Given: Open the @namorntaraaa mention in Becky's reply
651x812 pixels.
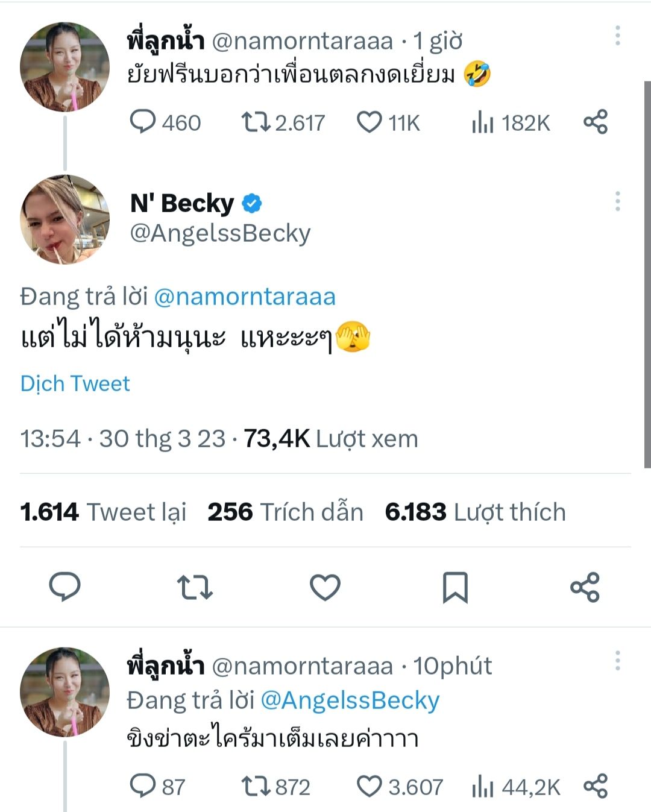Looking at the screenshot, I should pyautogui.click(x=245, y=297).
